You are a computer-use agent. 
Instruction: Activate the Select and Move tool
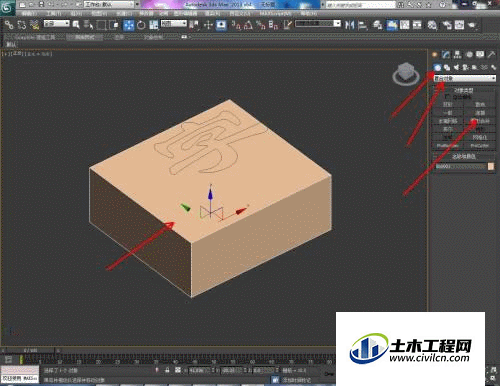pyautogui.click(x=129, y=25)
